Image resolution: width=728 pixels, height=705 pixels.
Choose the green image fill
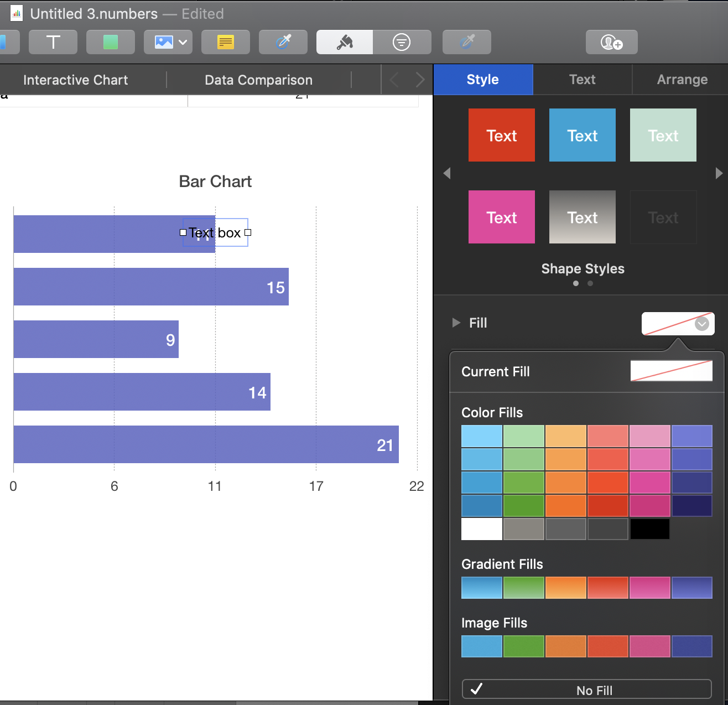click(x=524, y=646)
